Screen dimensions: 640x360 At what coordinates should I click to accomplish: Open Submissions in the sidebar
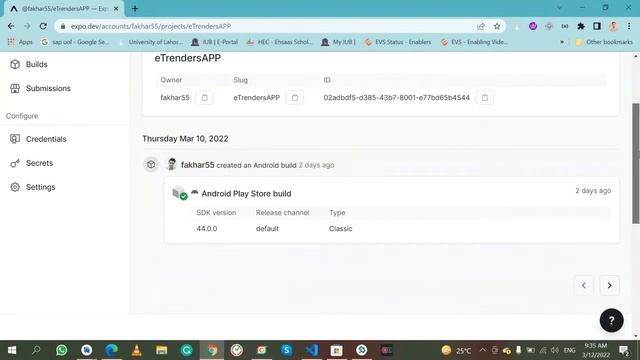click(40, 89)
